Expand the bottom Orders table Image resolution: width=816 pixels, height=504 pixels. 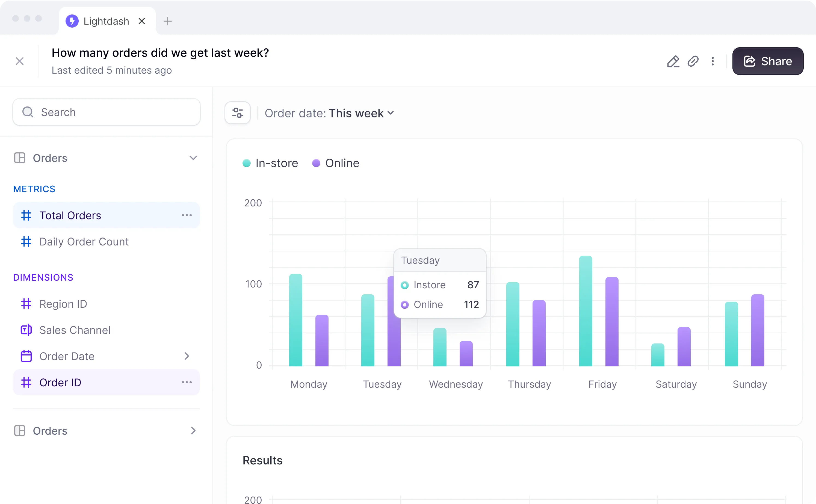pyautogui.click(x=193, y=431)
